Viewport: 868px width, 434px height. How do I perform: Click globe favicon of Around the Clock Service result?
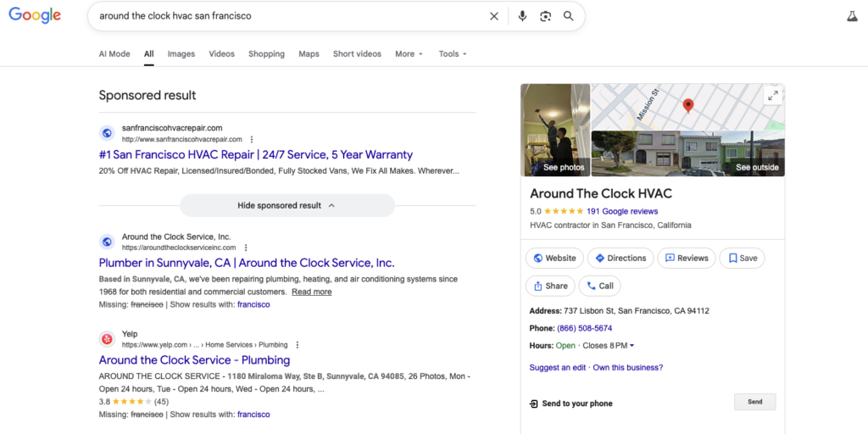point(107,242)
